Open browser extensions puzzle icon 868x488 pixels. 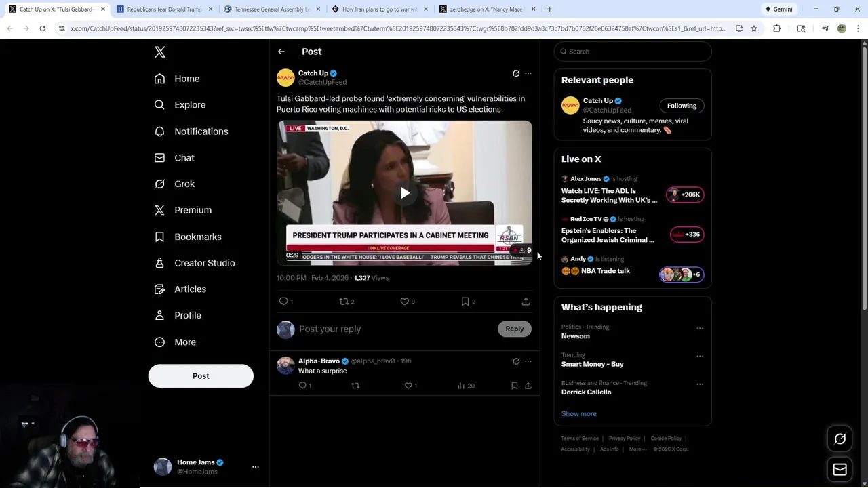pos(777,28)
